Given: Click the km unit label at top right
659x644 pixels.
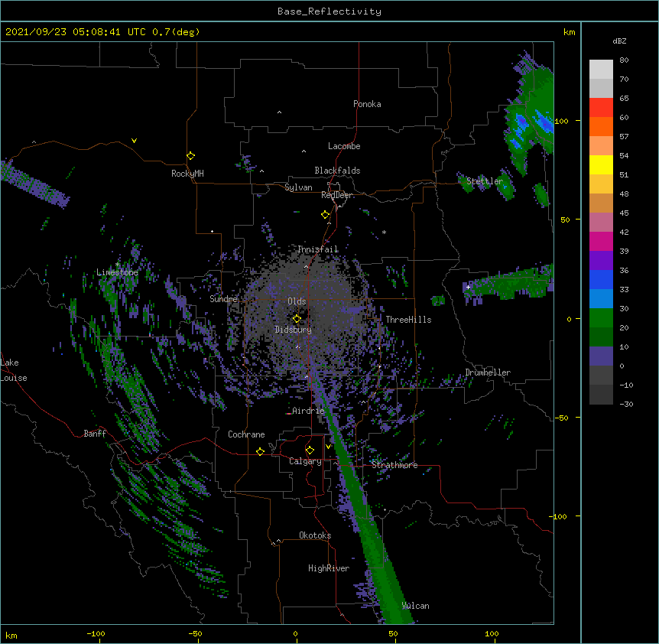Looking at the screenshot, I should pos(570,32).
